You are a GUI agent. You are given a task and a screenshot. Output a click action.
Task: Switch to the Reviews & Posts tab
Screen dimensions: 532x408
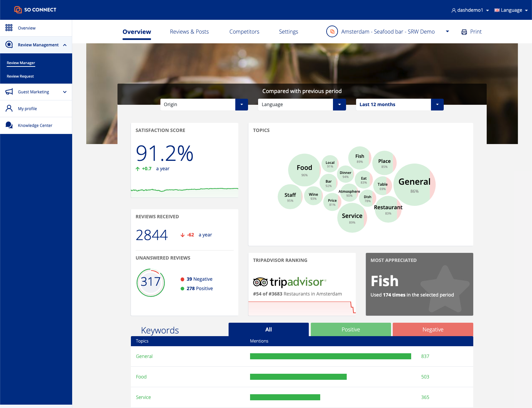189,32
